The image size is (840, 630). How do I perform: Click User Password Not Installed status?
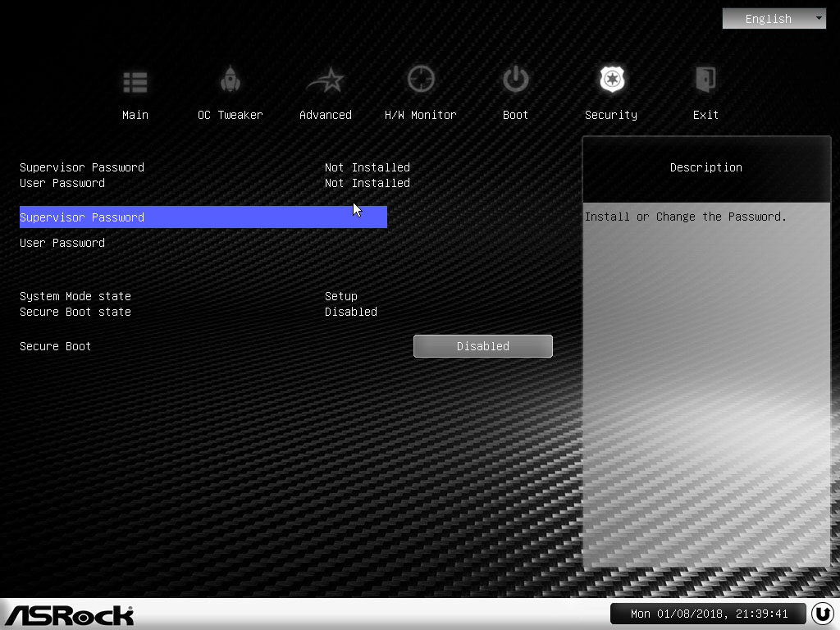tap(367, 183)
